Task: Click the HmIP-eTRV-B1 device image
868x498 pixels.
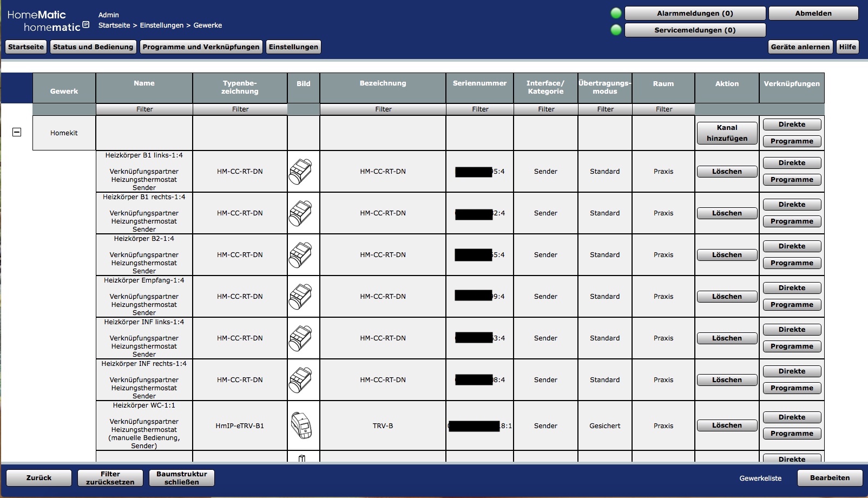Action: pos(301,425)
